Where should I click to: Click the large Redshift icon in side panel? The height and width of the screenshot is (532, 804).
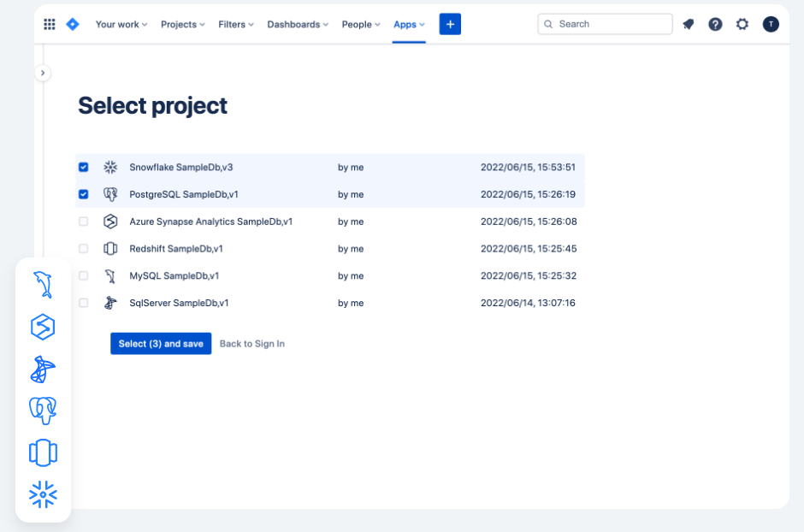[43, 452]
